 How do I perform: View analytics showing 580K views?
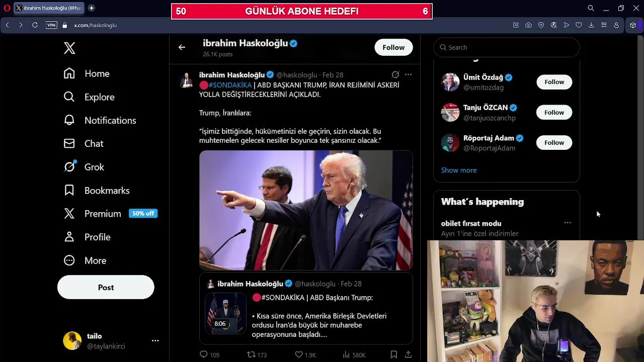coord(354,354)
